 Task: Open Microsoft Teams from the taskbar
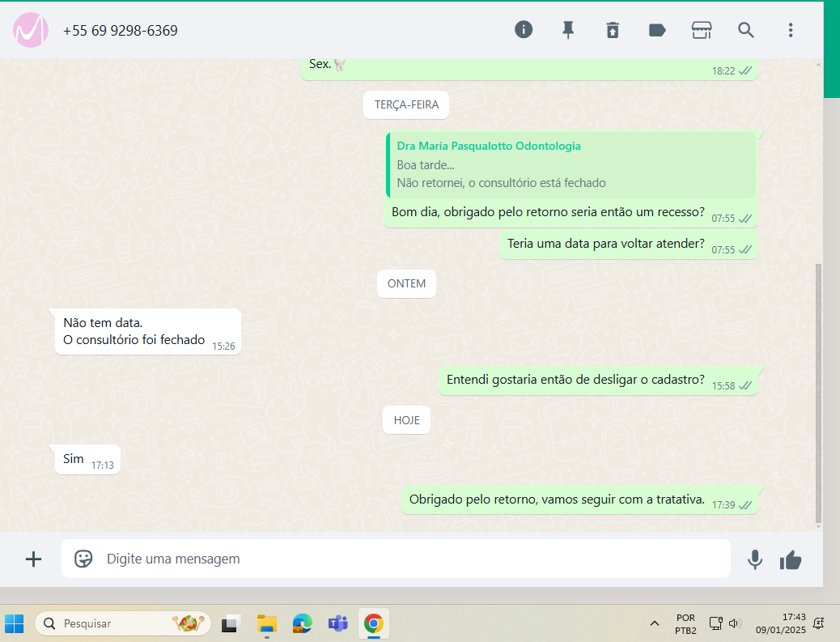(x=337, y=623)
